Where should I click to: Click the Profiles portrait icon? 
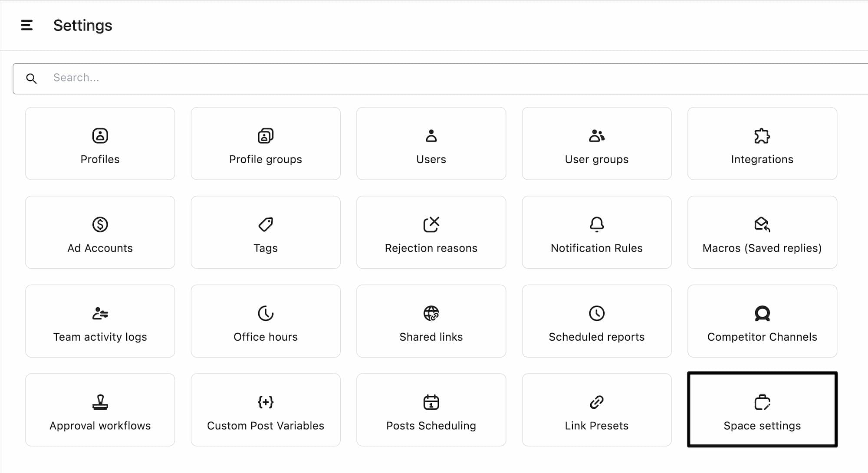point(100,136)
